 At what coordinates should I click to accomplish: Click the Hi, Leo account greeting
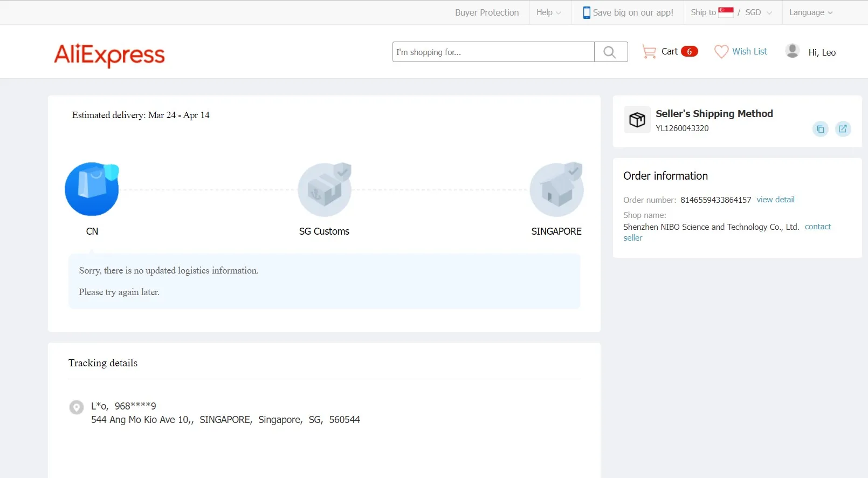click(822, 52)
